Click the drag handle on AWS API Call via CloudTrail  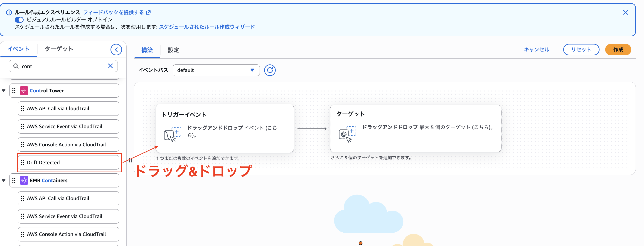click(x=23, y=108)
